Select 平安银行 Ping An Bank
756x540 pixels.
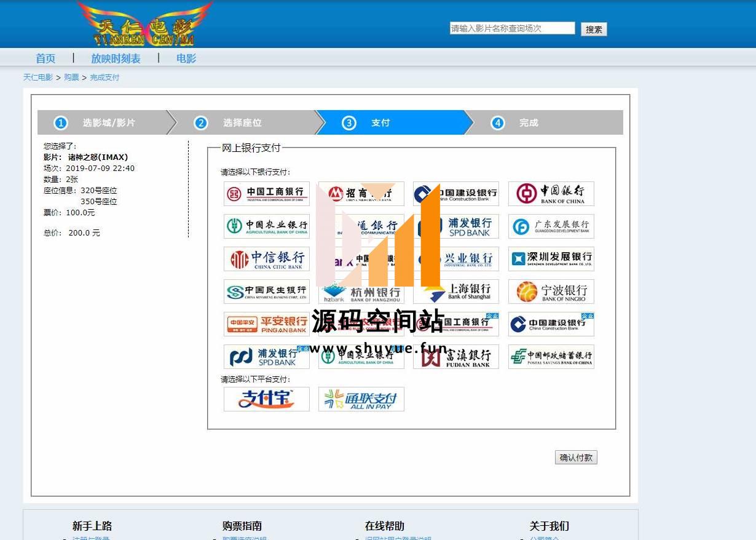click(x=267, y=324)
